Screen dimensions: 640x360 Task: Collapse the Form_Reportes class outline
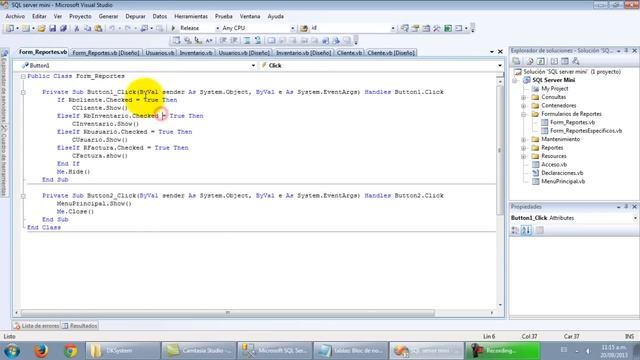point(23,76)
